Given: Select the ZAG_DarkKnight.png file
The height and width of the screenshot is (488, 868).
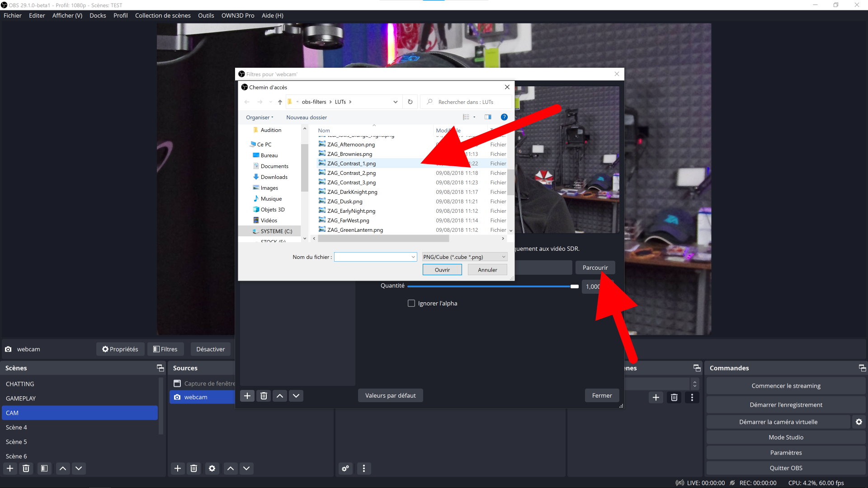Looking at the screenshot, I should pos(352,192).
